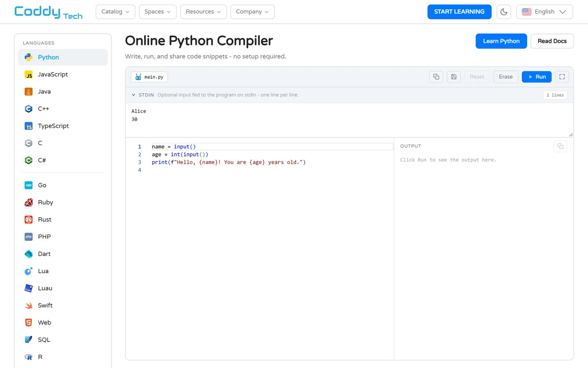The height and width of the screenshot is (368, 588).
Task: Expand the Catalog menu
Action: pos(115,12)
